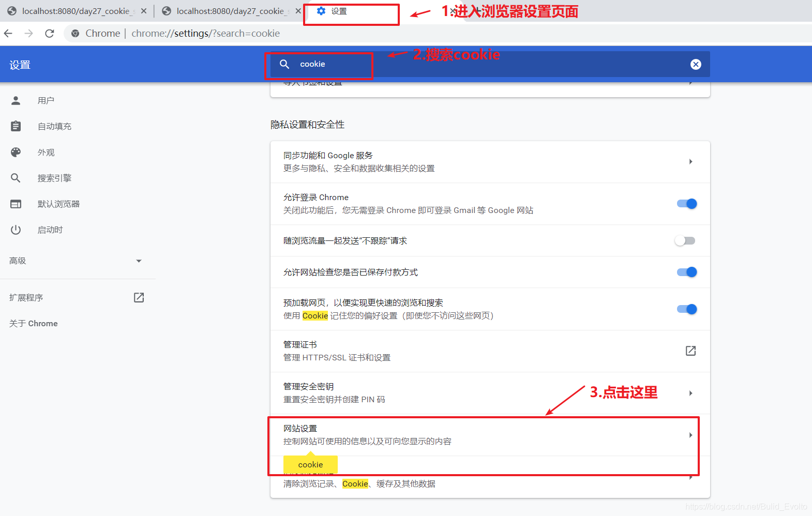Click the 自动填充 clipboard icon

(x=16, y=126)
